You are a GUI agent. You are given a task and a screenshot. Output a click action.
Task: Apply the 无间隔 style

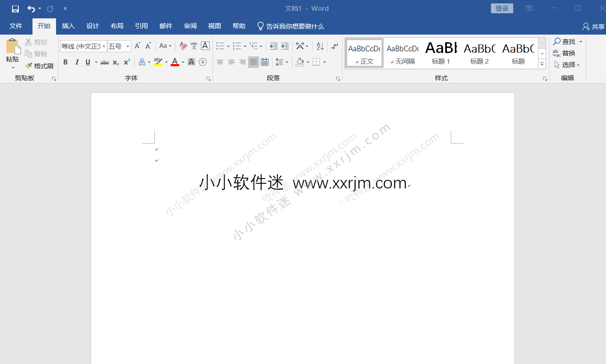[x=402, y=53]
